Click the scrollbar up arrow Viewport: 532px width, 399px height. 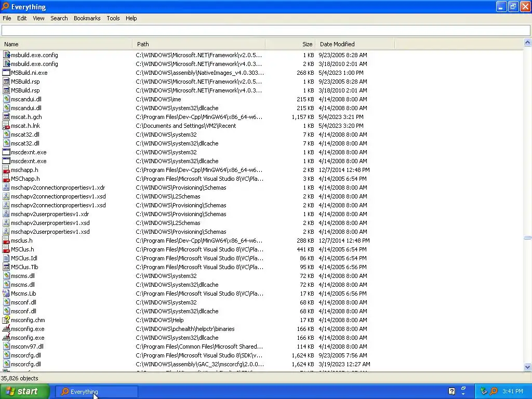pyautogui.click(x=527, y=43)
